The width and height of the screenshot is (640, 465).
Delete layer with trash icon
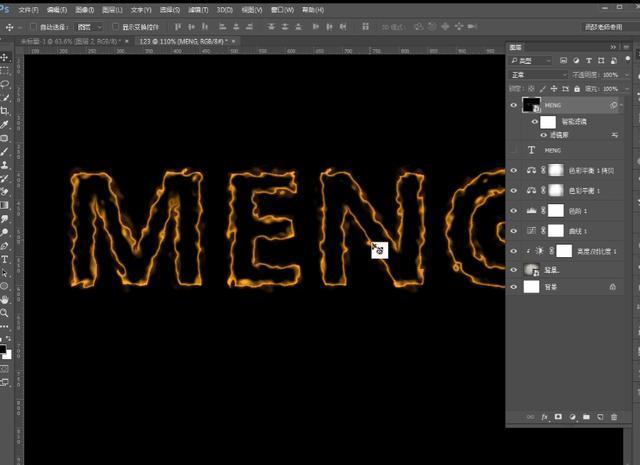tap(614, 417)
